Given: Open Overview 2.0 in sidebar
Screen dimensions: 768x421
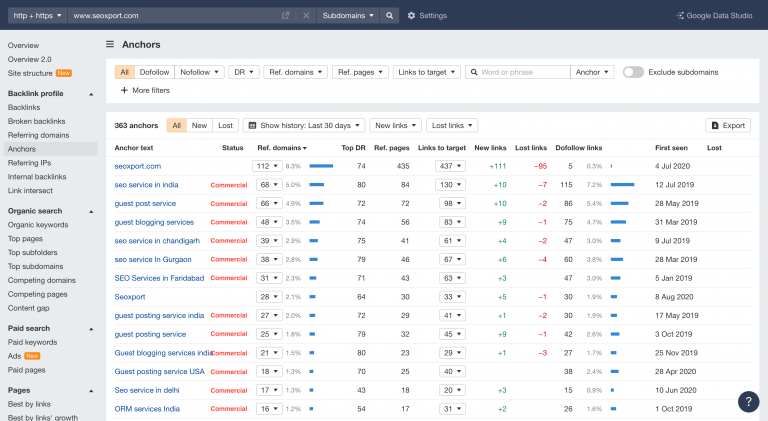Looking at the screenshot, I should [29, 59].
